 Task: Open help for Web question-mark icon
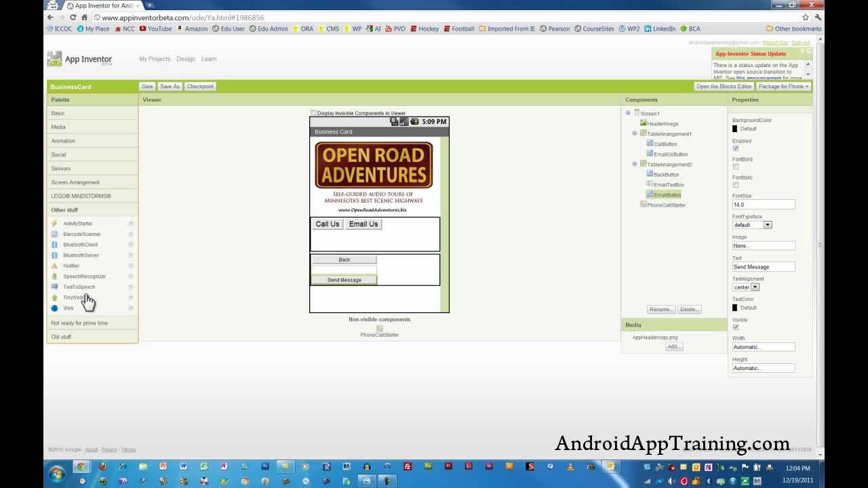coord(131,308)
